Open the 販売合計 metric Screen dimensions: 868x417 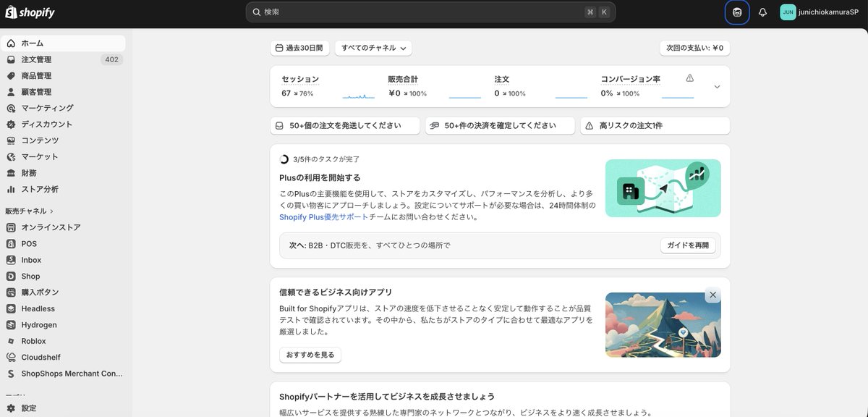click(403, 79)
